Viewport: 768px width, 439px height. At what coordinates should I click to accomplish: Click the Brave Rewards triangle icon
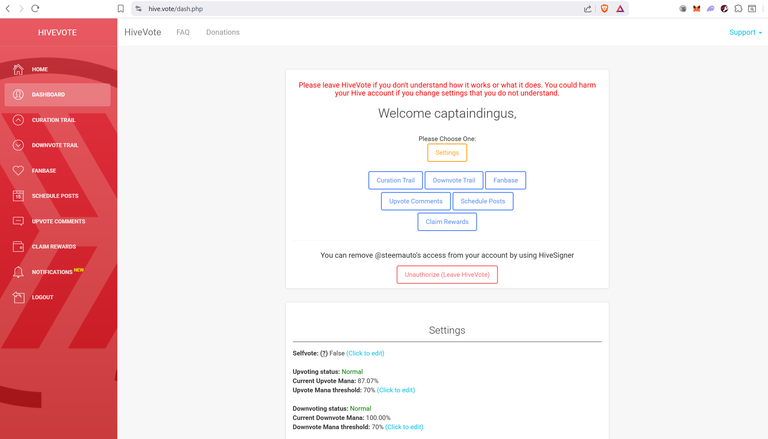(x=620, y=9)
